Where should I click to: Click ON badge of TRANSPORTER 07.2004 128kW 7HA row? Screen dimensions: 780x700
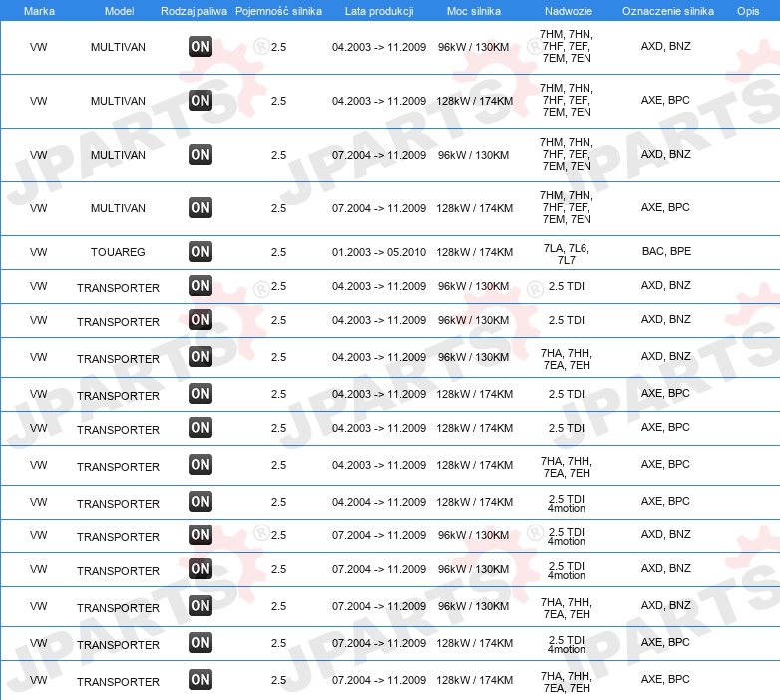click(x=200, y=679)
